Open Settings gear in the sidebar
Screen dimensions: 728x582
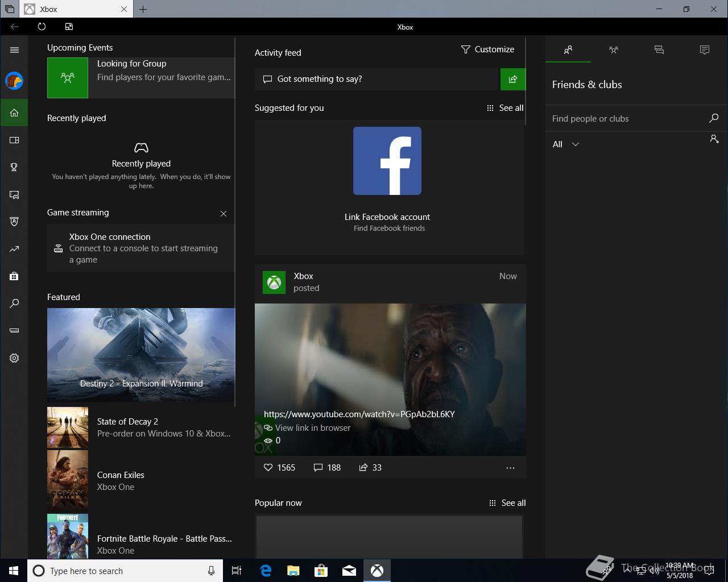click(14, 358)
